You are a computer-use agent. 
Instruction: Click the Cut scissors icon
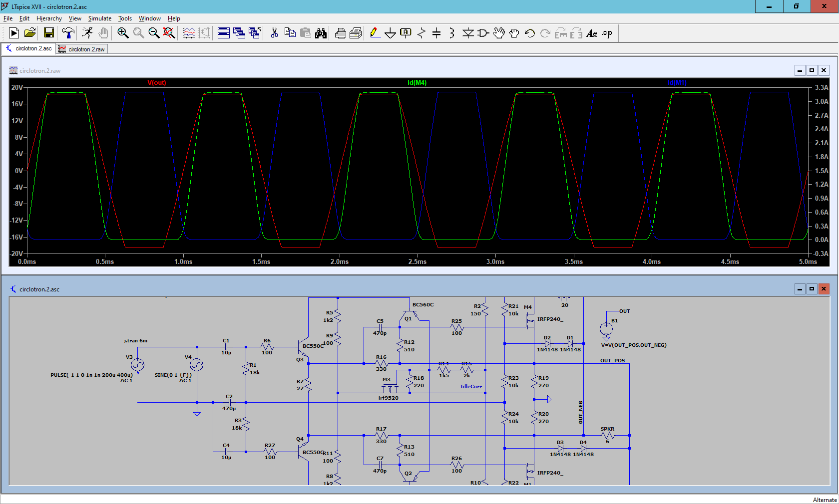point(274,33)
